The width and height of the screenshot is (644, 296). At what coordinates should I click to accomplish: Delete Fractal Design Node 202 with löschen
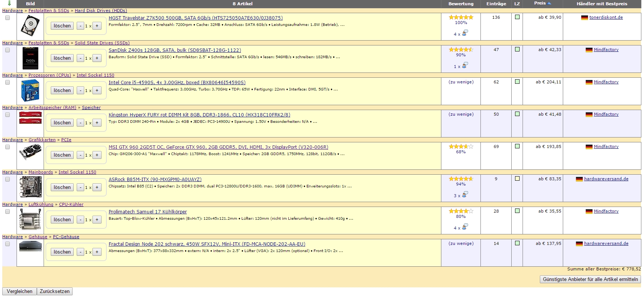click(x=62, y=252)
